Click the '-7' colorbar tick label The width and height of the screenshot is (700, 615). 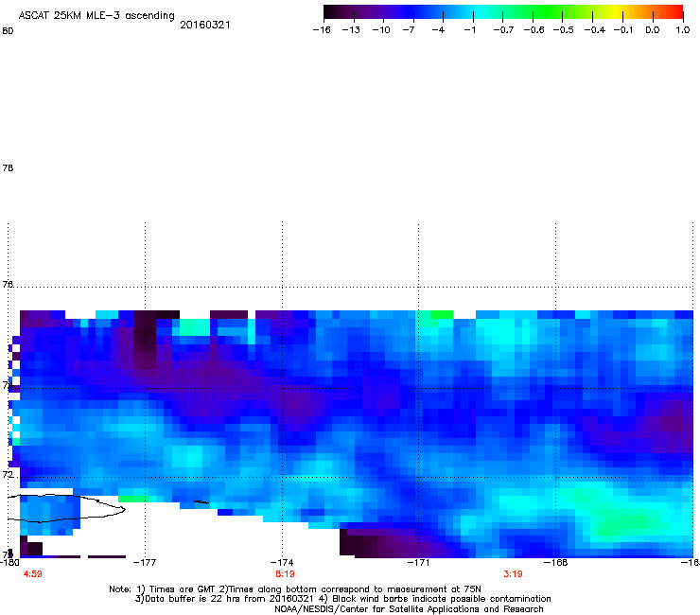(x=409, y=30)
